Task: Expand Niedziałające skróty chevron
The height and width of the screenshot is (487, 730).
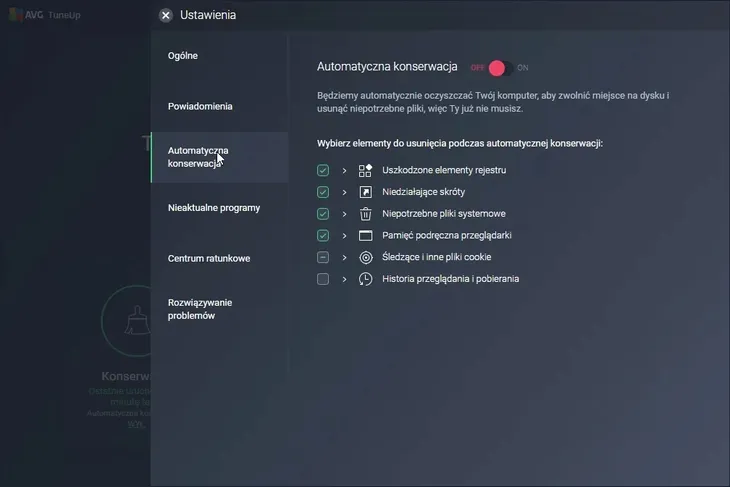Action: pos(345,192)
